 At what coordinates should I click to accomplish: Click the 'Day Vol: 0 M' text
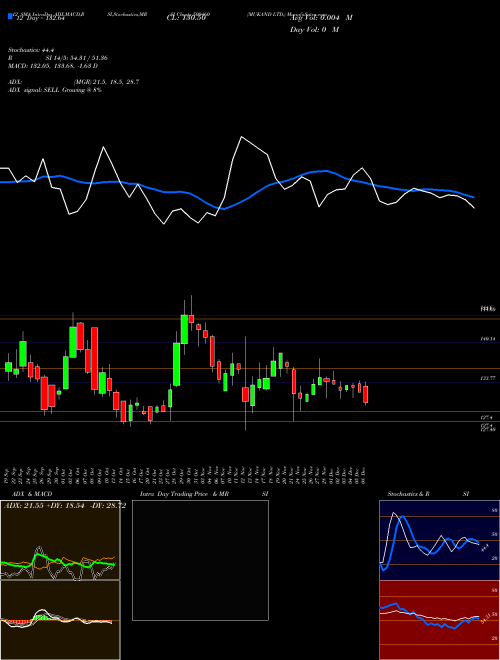(314, 30)
